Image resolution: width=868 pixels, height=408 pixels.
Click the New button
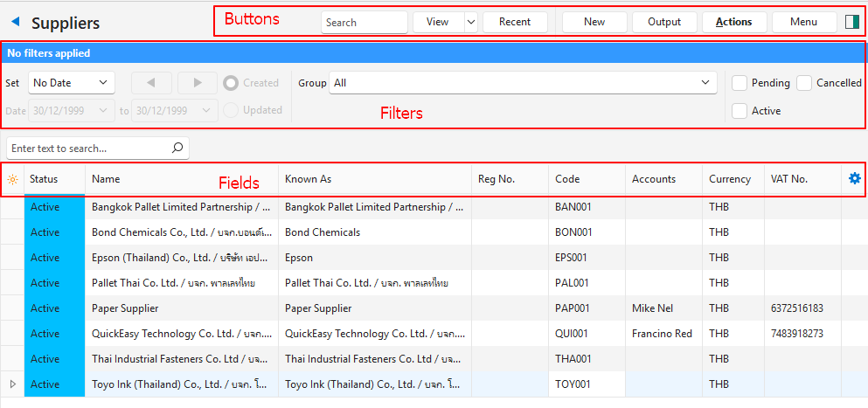pyautogui.click(x=594, y=22)
